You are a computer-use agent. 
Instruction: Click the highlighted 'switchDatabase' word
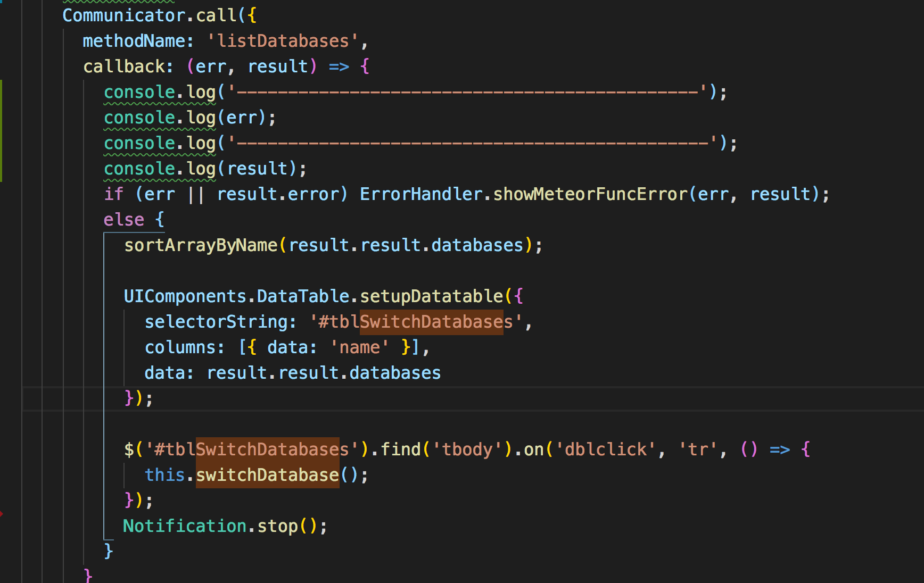pyautogui.click(x=266, y=474)
